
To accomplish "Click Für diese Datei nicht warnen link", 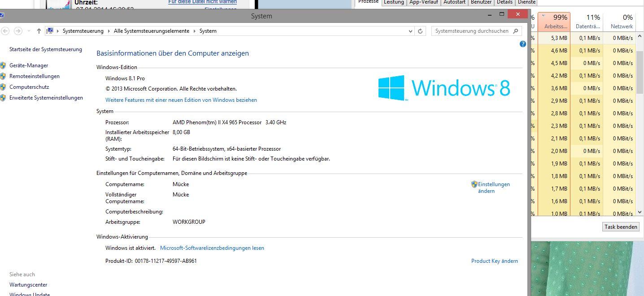I will (203, 2).
